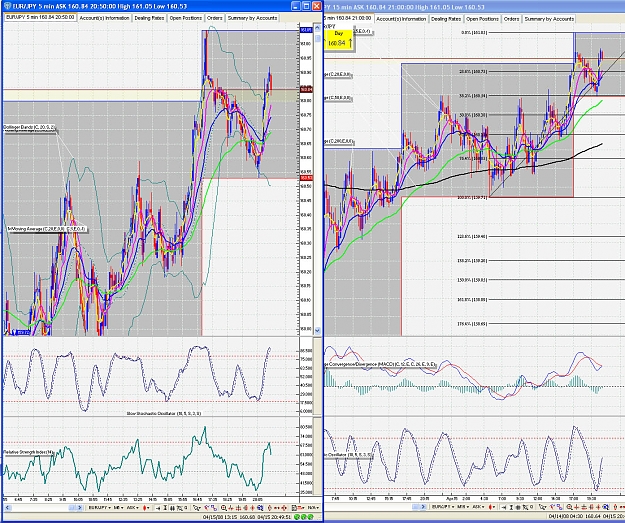
Task: Click the data cursor icon in 5 min toolbar
Action: 179,508
